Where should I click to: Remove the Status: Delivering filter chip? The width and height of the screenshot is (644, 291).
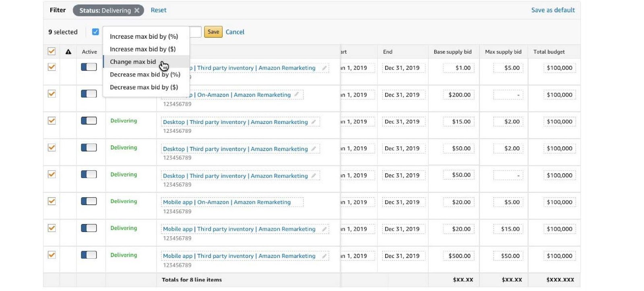click(137, 10)
